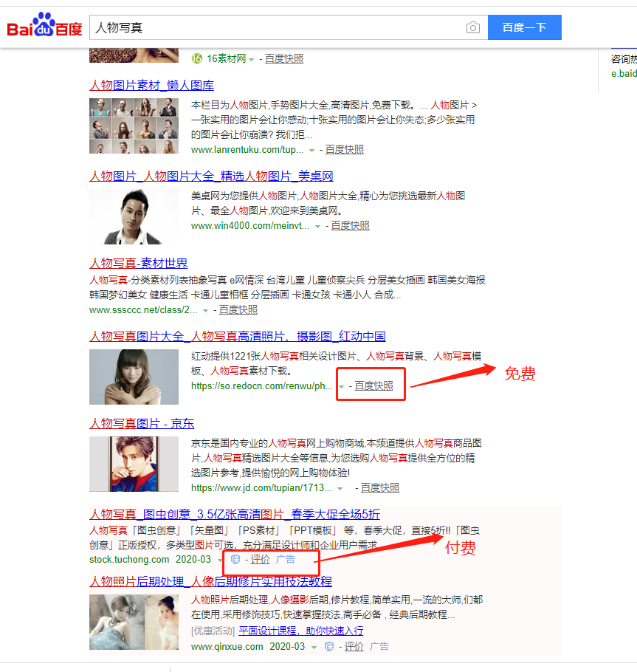637x672 pixels.
Task: Click the https://www.jd.com/tupian/1713... URL
Action: pyautogui.click(x=261, y=487)
